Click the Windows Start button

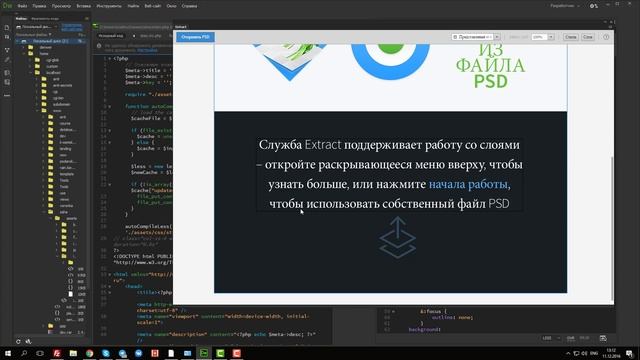point(8,353)
